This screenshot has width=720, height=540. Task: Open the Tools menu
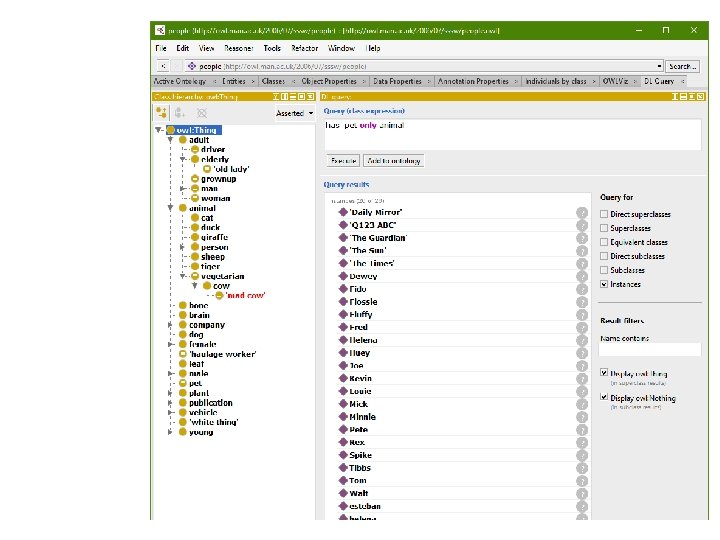click(272, 48)
